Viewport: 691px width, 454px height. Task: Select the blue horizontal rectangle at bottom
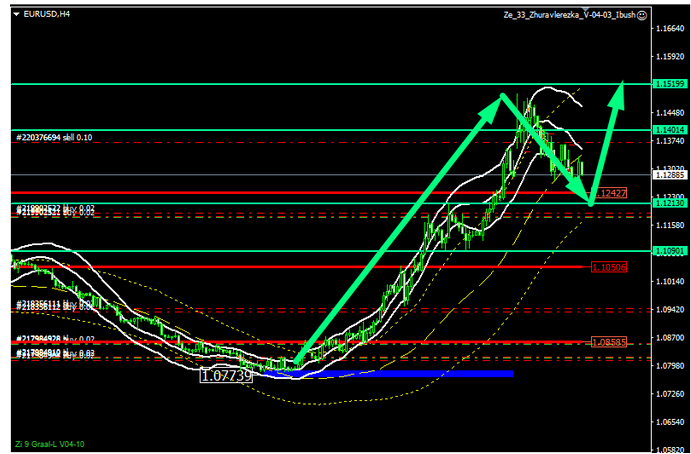[x=400, y=373]
